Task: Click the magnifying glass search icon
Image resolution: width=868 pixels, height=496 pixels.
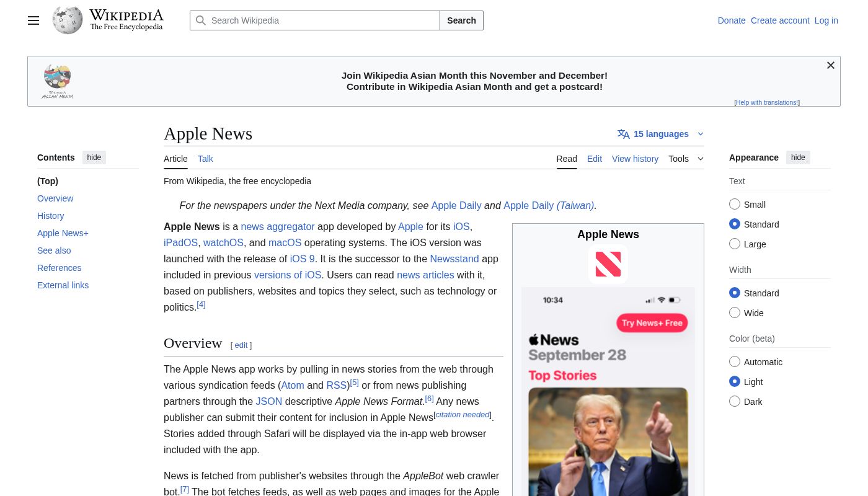Action: coord(201,20)
